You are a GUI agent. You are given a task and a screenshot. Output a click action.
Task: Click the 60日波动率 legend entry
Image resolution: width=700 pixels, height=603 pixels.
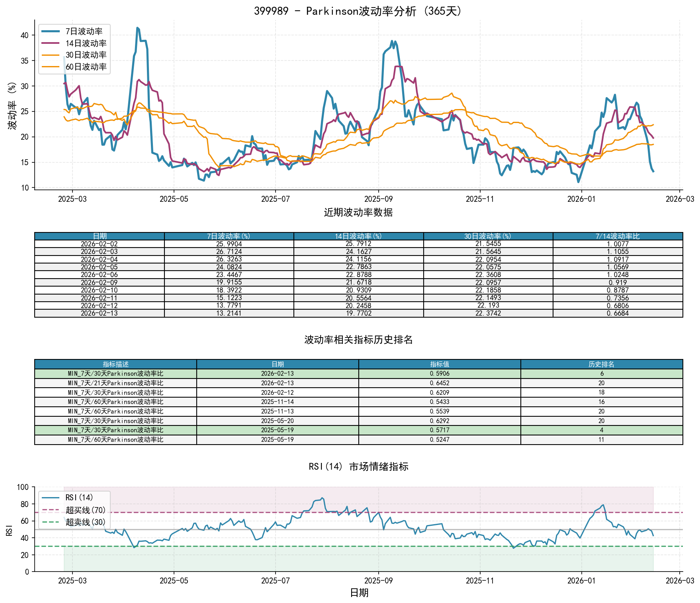click(x=86, y=67)
